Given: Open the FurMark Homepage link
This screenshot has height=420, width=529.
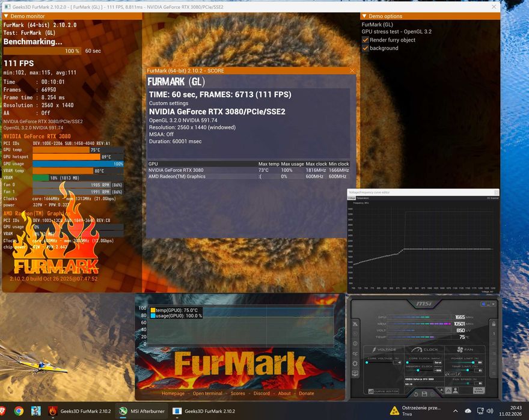Looking at the screenshot, I should point(173,394).
